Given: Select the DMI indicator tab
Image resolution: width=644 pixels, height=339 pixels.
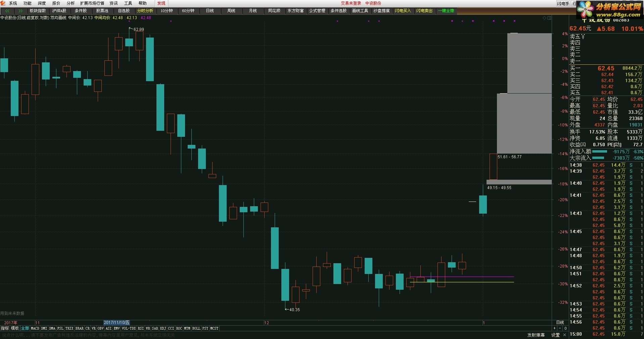Looking at the screenshot, I should tap(44, 328).
